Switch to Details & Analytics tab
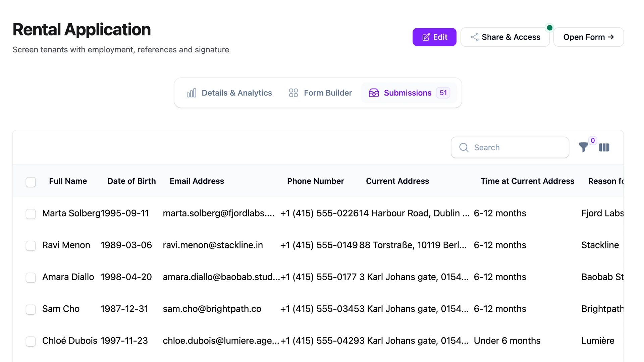The image size is (644, 362). pos(229,93)
